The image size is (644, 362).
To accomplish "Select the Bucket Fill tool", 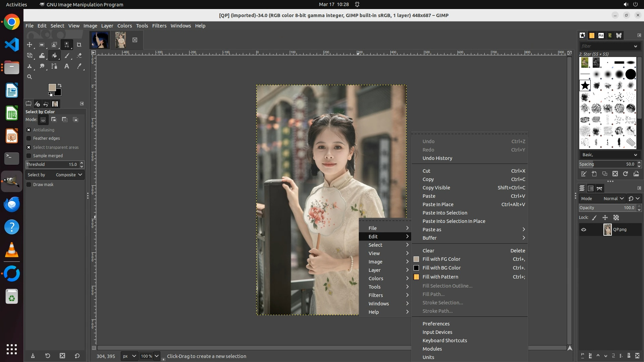I will [x=54, y=56].
